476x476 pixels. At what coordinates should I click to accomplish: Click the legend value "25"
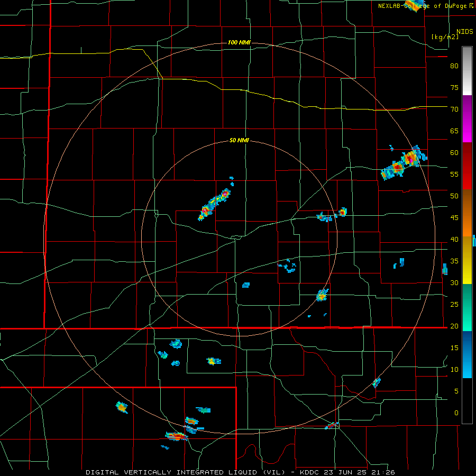point(454,304)
